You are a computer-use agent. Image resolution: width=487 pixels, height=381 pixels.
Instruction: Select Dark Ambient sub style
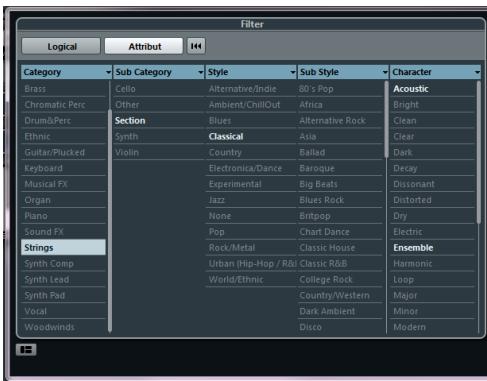pyautogui.click(x=340, y=311)
